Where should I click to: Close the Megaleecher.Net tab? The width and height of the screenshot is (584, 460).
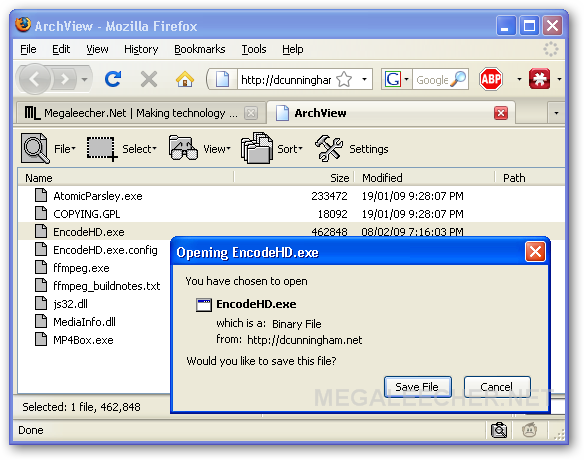point(251,113)
